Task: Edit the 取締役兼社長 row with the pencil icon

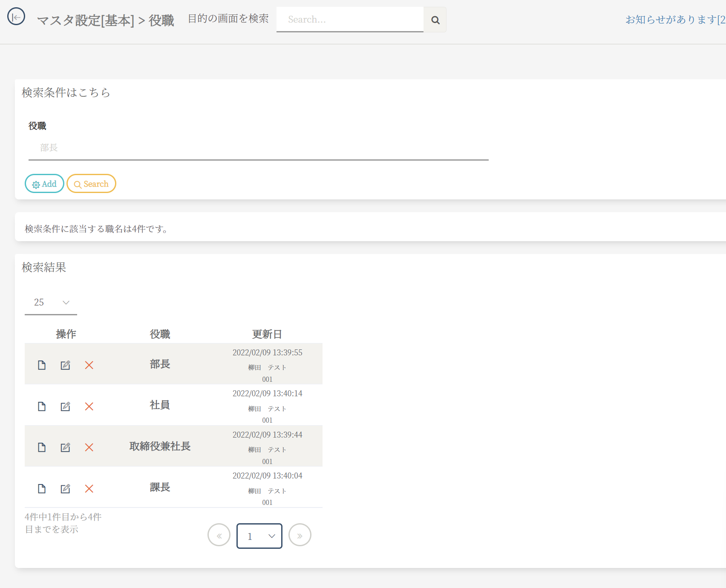Action: coord(65,447)
